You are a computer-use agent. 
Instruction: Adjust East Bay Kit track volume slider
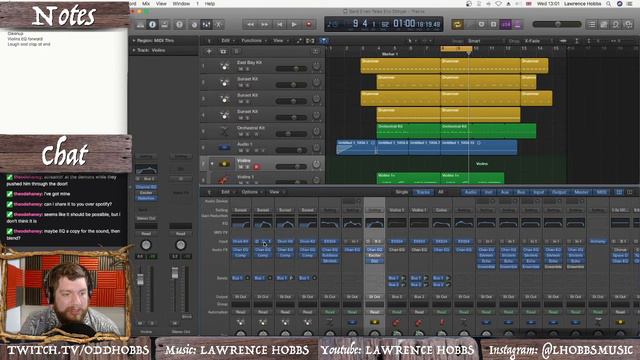tap(291, 69)
